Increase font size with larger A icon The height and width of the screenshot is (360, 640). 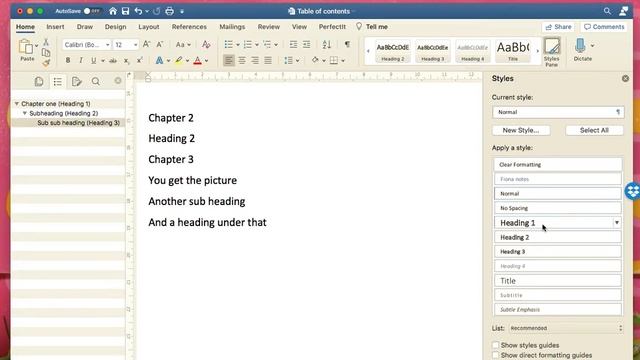147,44
